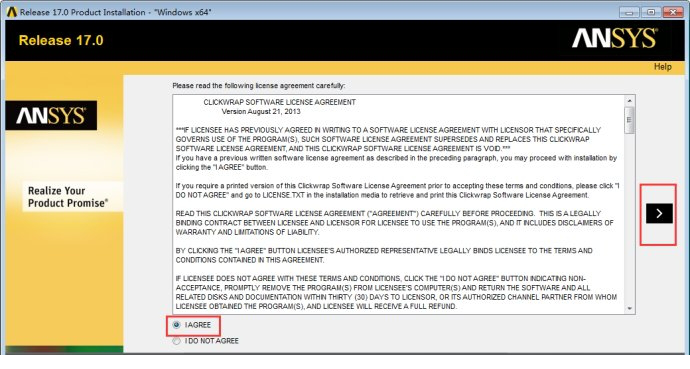
Task: Click the license agreement scrollbar thumb
Action: [x=629, y=120]
